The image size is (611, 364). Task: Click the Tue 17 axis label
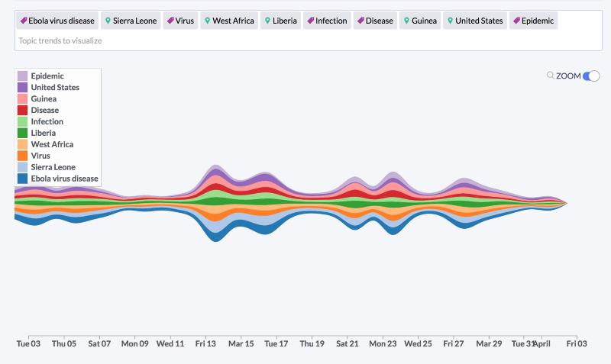(276, 343)
